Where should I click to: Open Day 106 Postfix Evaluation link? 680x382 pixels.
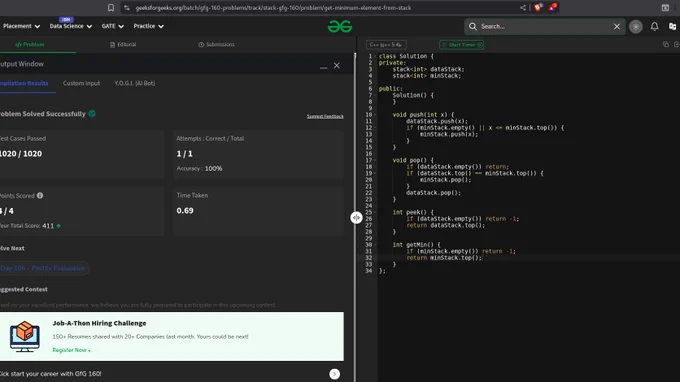click(43, 268)
